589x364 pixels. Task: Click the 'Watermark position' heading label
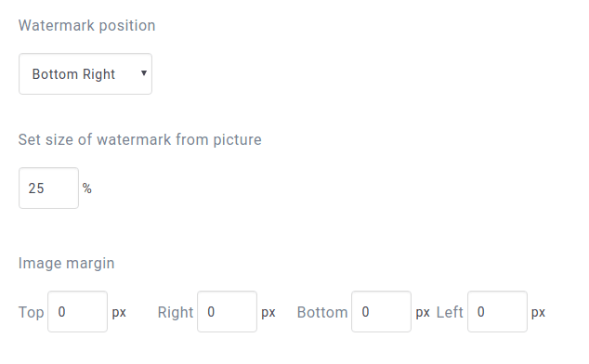click(86, 26)
